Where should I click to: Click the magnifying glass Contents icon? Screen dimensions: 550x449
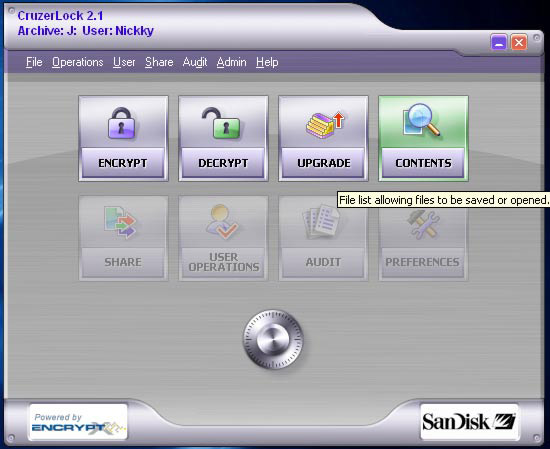(x=422, y=120)
